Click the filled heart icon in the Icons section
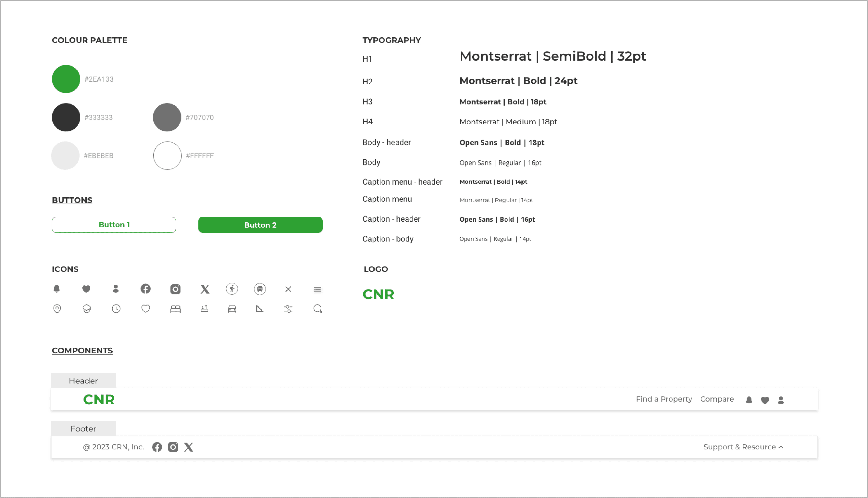The height and width of the screenshot is (498, 868). 86,289
